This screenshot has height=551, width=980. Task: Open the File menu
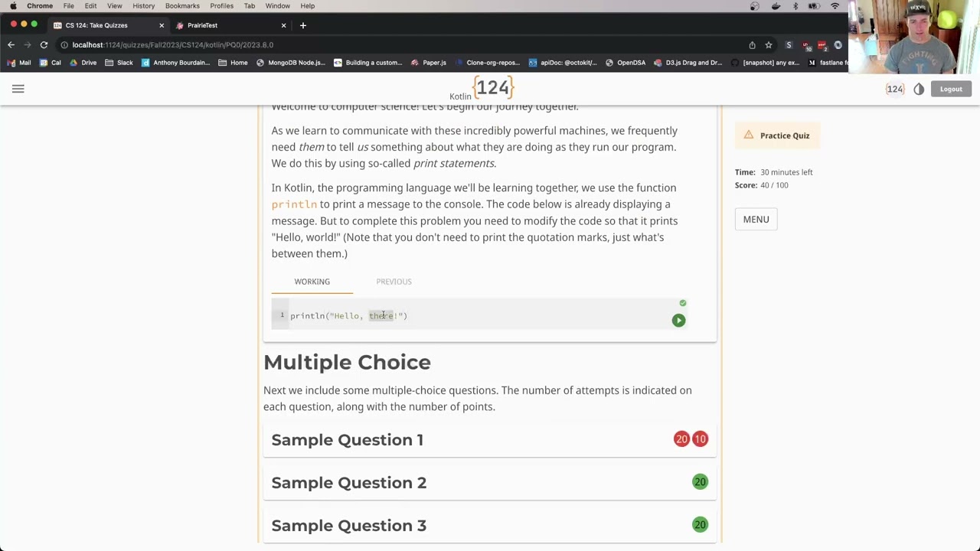(x=68, y=6)
